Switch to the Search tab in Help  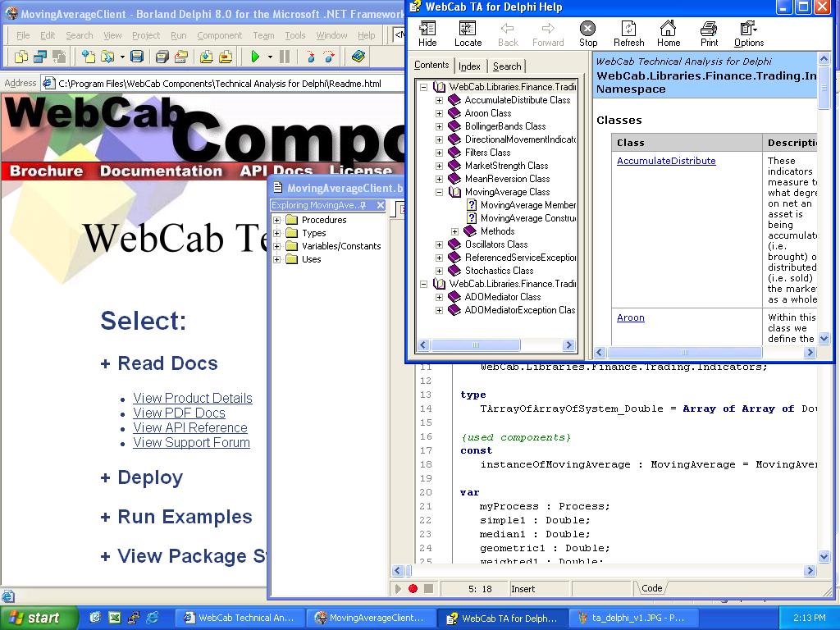pos(507,66)
